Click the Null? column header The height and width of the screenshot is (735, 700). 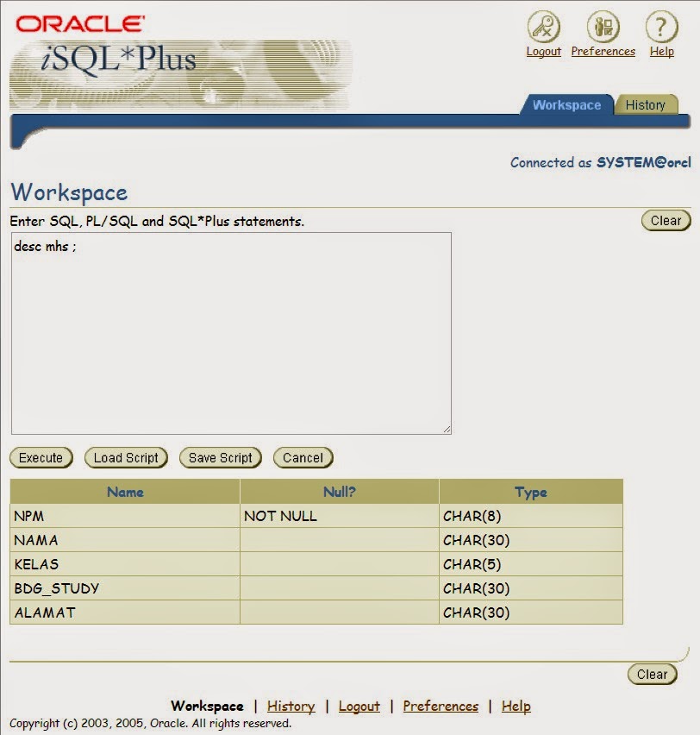click(339, 492)
